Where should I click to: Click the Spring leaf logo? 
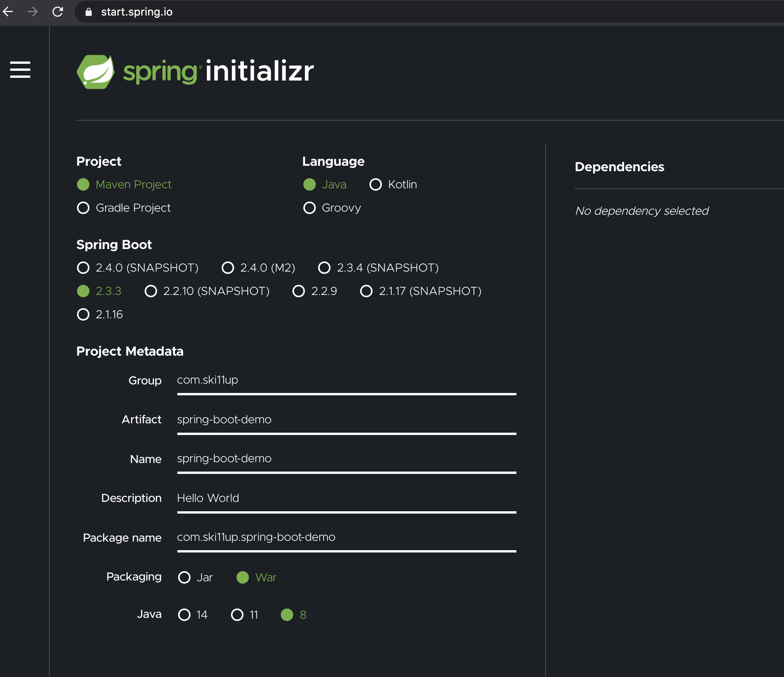(x=96, y=72)
